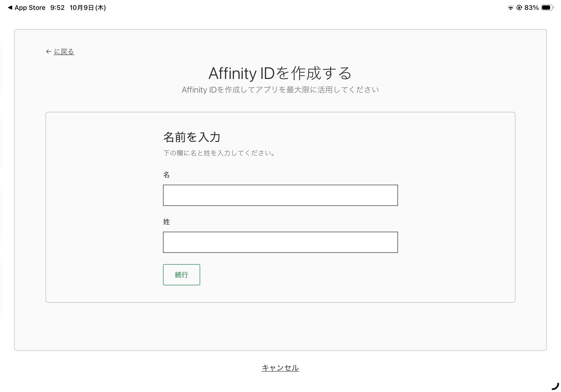The image size is (561, 392).
Task: Tap the 9:52 clock in status bar
Action: (x=57, y=8)
